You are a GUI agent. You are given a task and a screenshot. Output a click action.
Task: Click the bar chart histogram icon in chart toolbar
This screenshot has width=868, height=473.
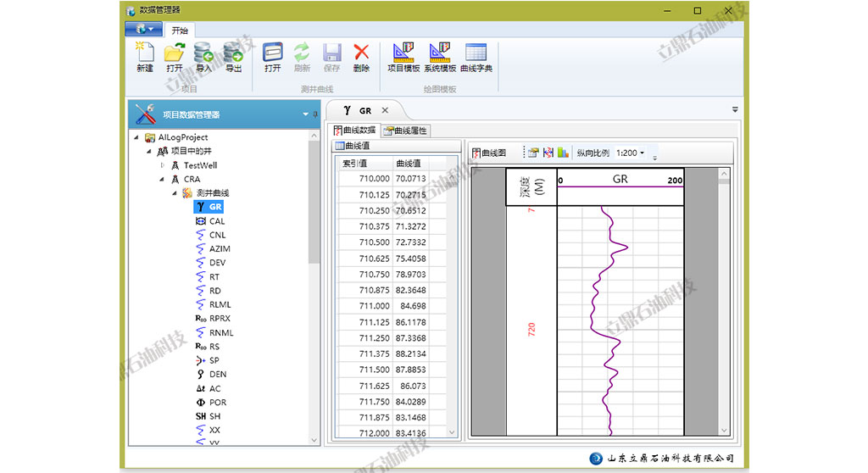[x=563, y=153]
